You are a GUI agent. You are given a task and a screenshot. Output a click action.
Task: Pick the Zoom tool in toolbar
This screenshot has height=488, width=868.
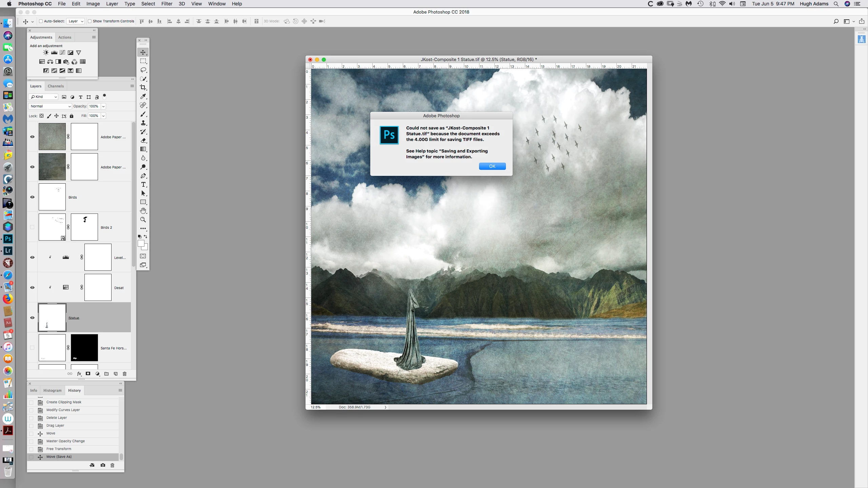coord(143,220)
